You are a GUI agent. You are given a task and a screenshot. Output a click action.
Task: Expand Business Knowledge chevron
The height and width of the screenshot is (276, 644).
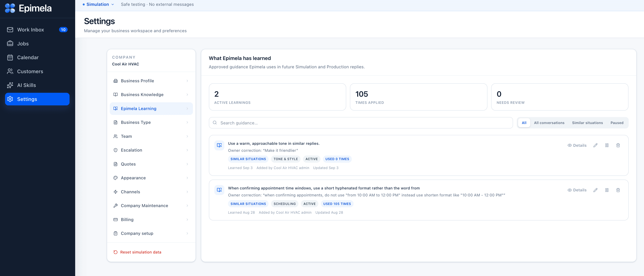187,94
